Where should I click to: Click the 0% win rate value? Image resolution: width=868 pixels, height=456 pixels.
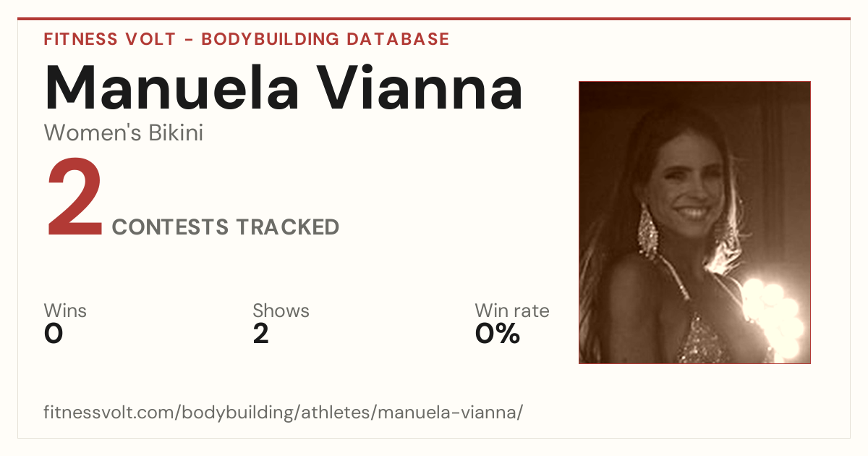(498, 334)
